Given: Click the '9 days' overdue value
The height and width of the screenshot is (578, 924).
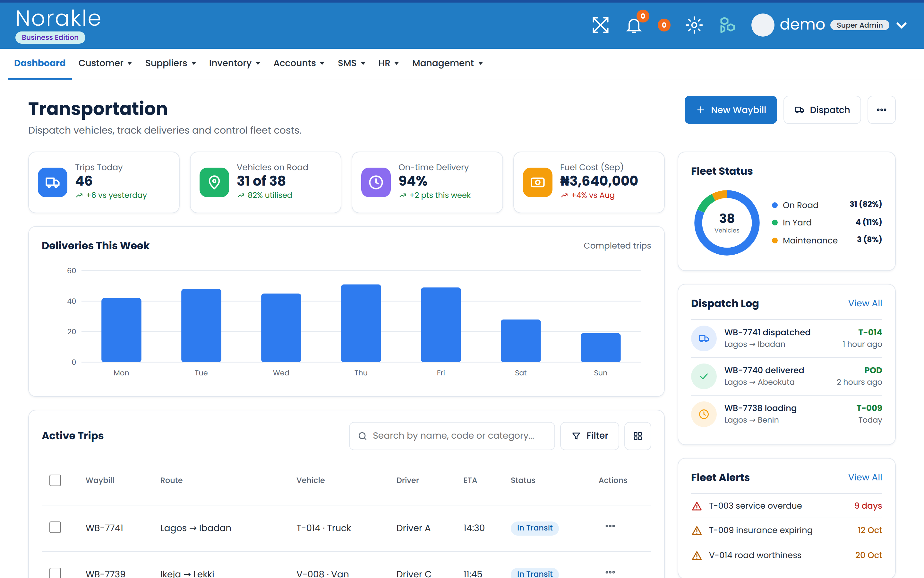Looking at the screenshot, I should tap(868, 506).
